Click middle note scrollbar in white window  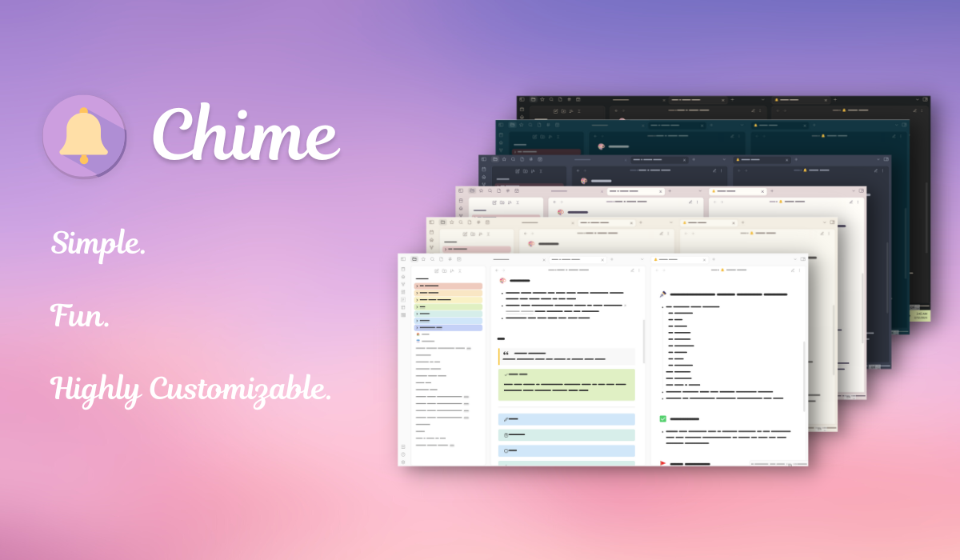644,342
